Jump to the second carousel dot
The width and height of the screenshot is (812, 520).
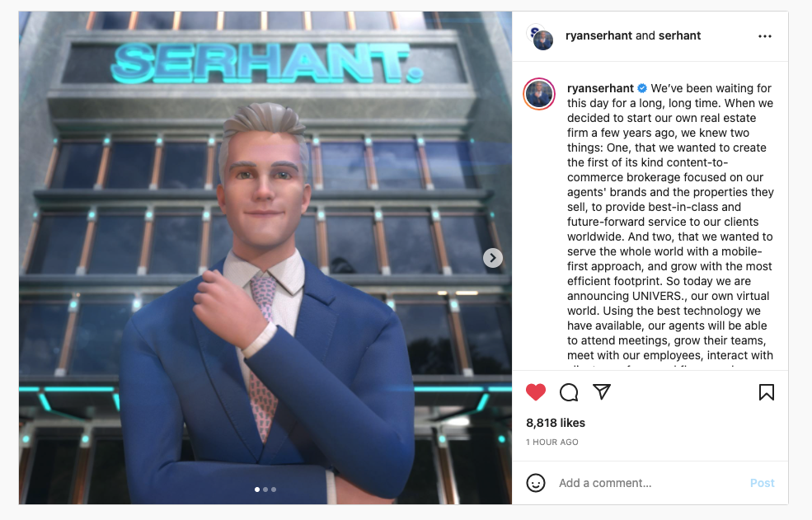click(265, 489)
